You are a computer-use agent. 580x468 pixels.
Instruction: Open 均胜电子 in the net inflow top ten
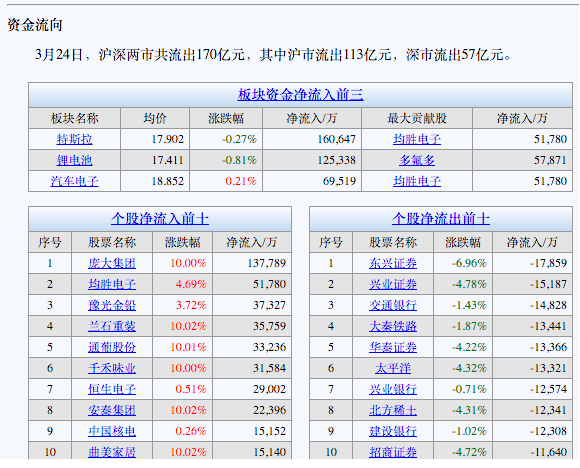point(112,284)
